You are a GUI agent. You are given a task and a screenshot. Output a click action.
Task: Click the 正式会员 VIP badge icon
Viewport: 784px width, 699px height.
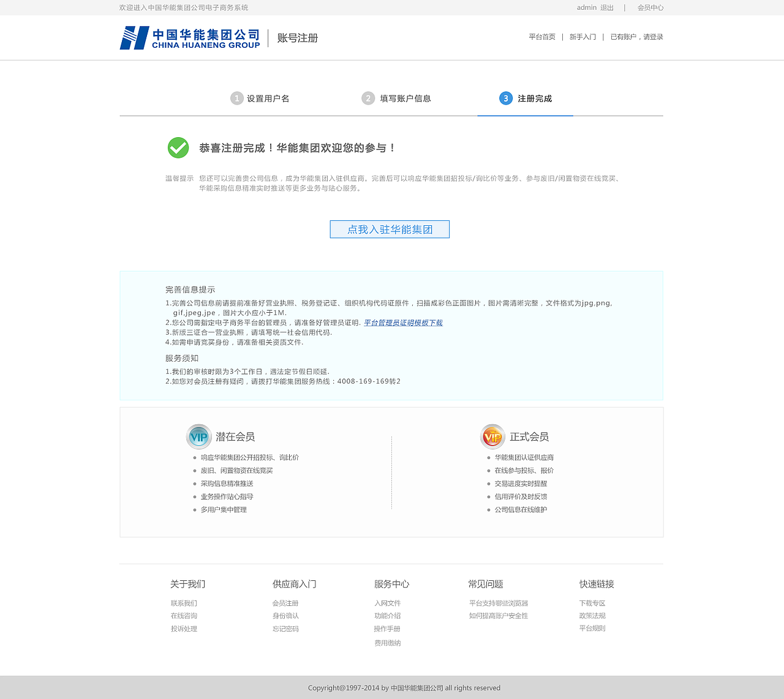pyautogui.click(x=492, y=436)
